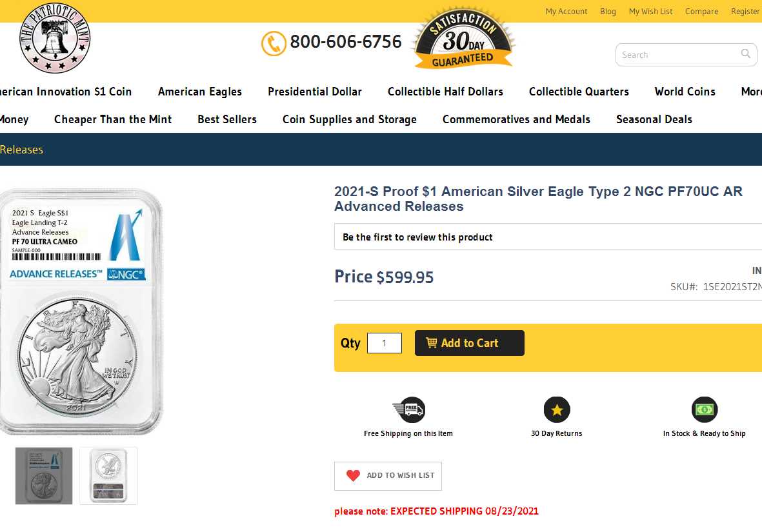Open the Blog link
762x532 pixels.
[x=608, y=12]
